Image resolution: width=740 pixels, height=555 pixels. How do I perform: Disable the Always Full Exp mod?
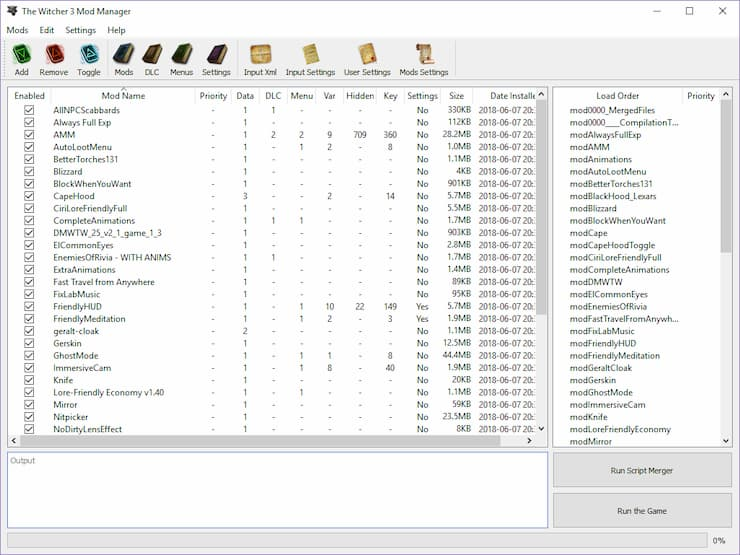(29, 122)
